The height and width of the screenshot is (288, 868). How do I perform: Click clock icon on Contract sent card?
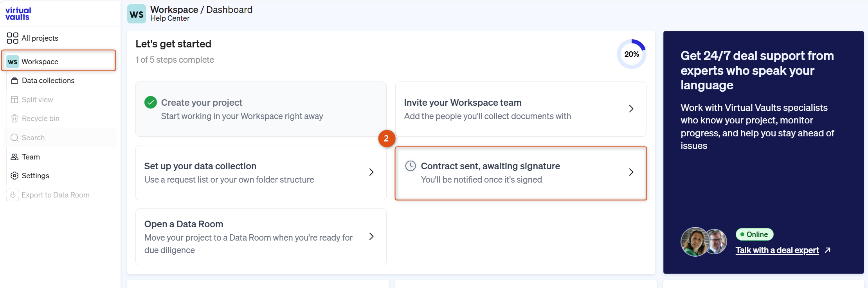(411, 166)
